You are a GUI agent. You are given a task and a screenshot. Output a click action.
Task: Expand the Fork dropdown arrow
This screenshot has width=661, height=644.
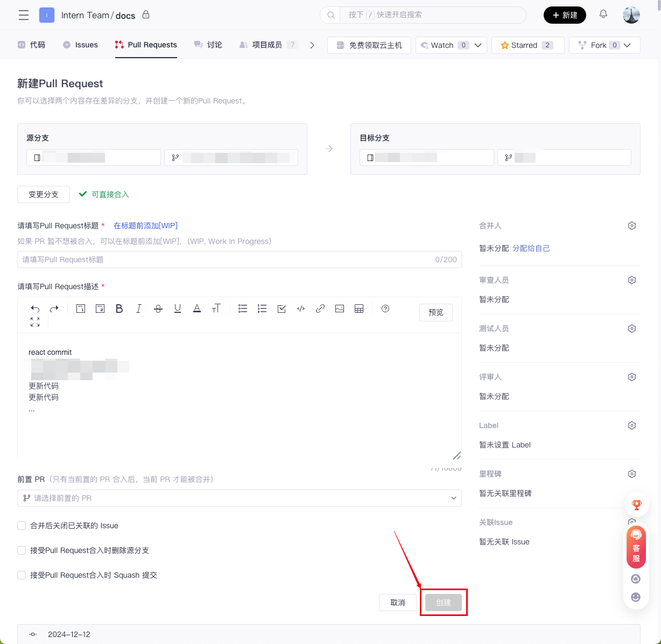pyautogui.click(x=628, y=45)
